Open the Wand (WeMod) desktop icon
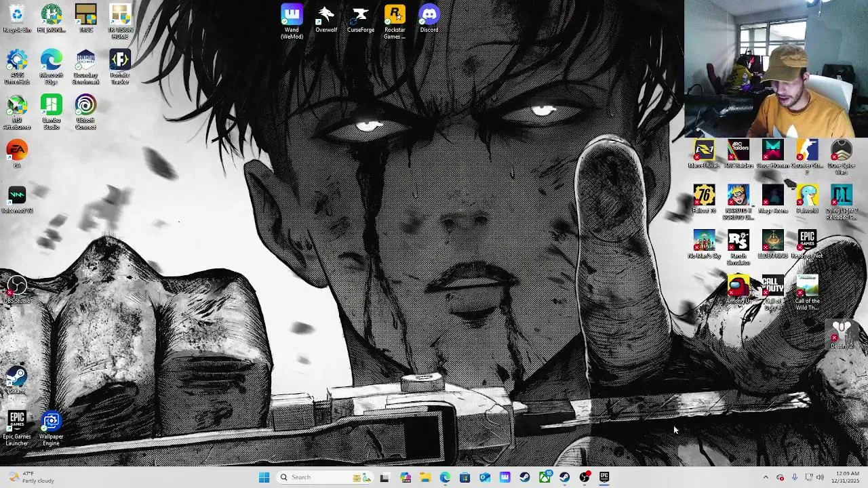Image resolution: width=868 pixels, height=488 pixels. point(292,22)
